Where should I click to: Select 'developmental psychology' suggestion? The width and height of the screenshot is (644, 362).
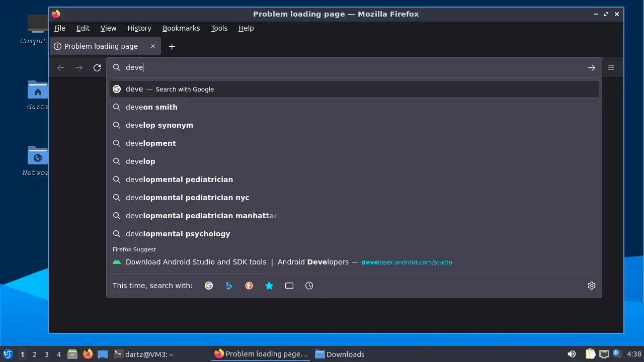[x=354, y=234]
